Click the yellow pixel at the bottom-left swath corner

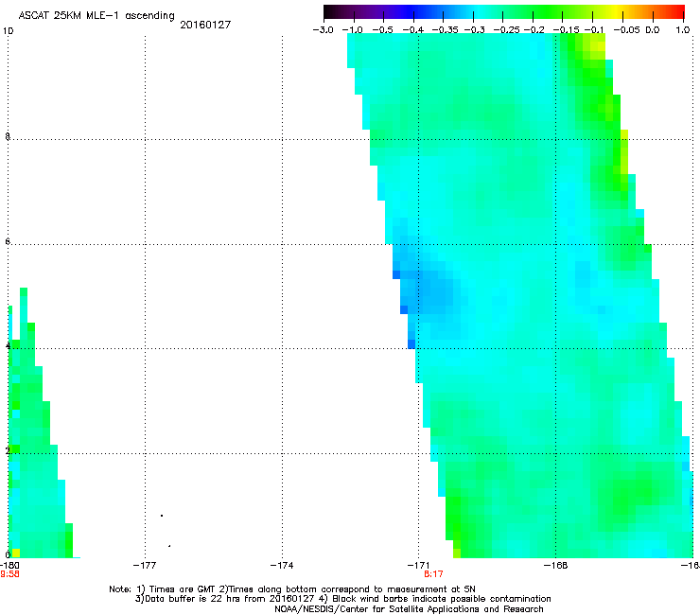16,553
